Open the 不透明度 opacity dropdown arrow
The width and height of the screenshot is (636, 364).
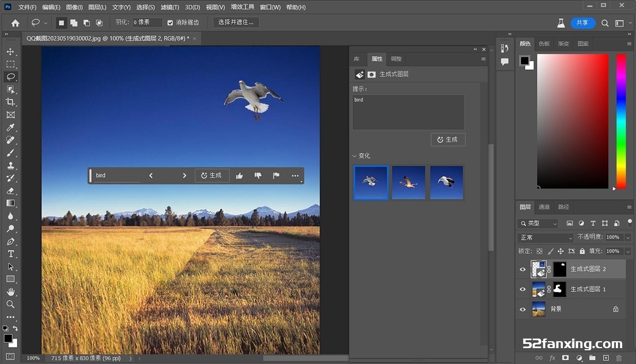[x=628, y=237]
